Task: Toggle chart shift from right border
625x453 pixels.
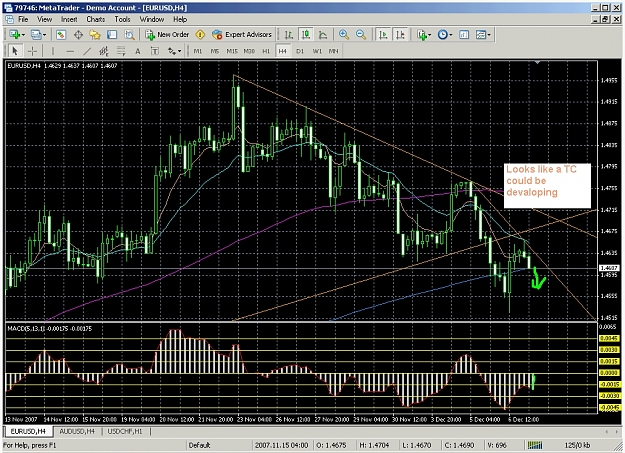Action: [x=400, y=35]
